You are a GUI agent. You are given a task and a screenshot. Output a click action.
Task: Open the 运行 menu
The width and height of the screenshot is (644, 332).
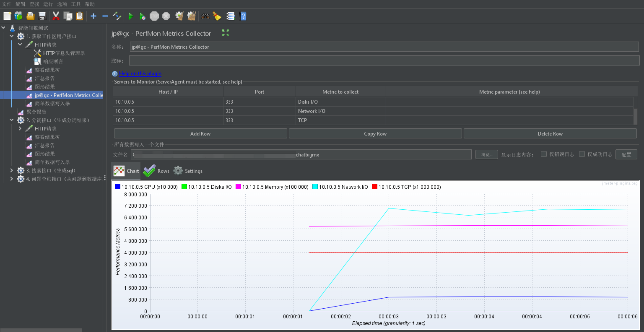click(x=48, y=4)
